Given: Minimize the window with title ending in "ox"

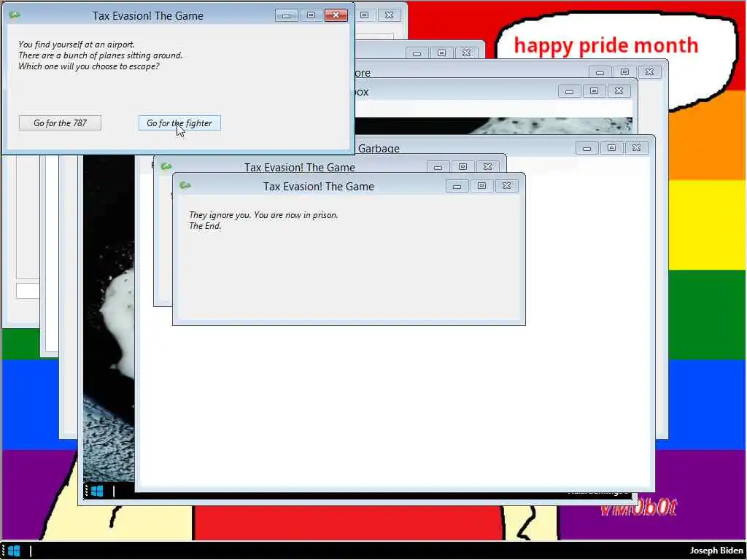Looking at the screenshot, I should click(569, 91).
